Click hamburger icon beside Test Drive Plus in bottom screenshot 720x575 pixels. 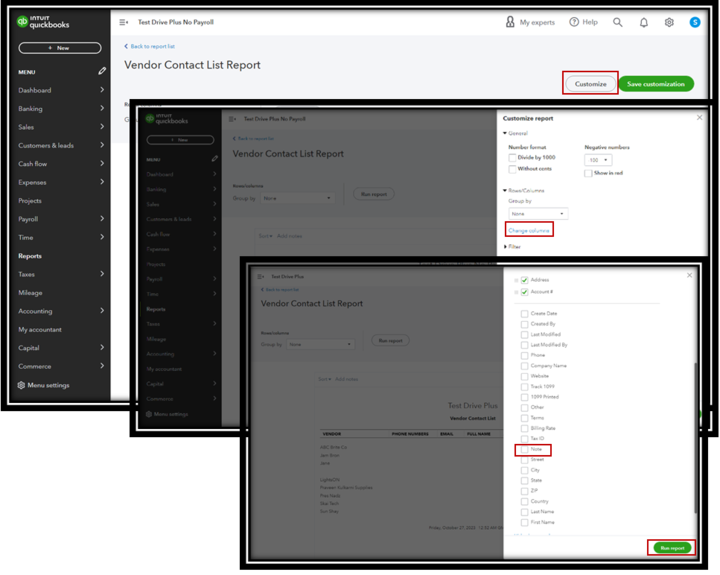coord(261,276)
